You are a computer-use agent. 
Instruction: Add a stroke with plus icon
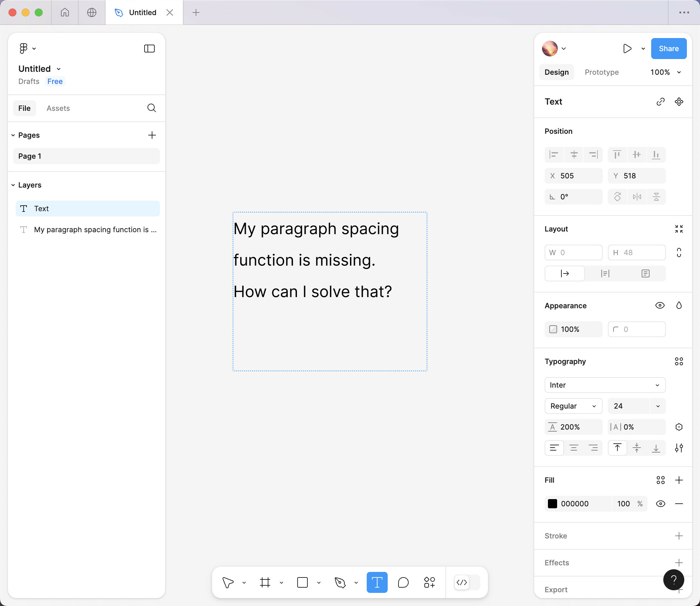pos(679,536)
